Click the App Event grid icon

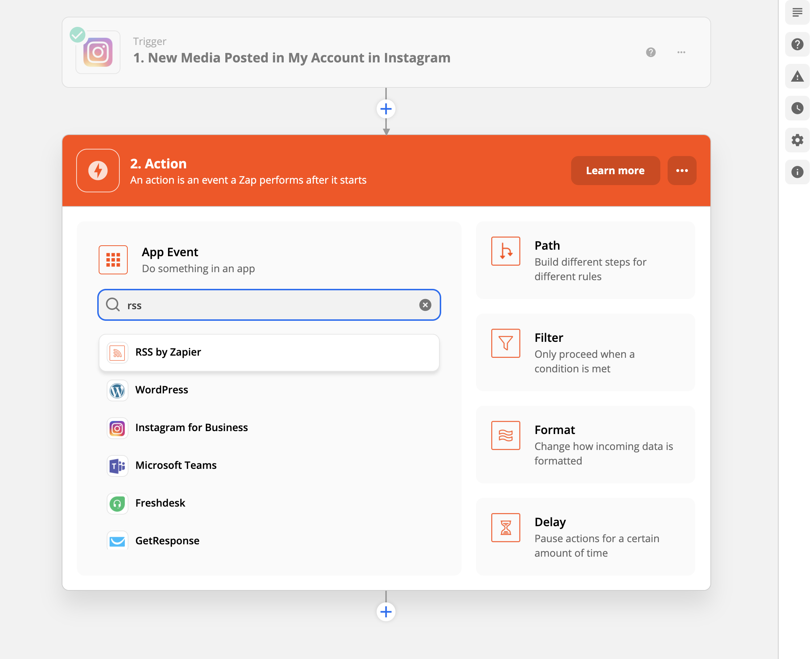pos(113,260)
